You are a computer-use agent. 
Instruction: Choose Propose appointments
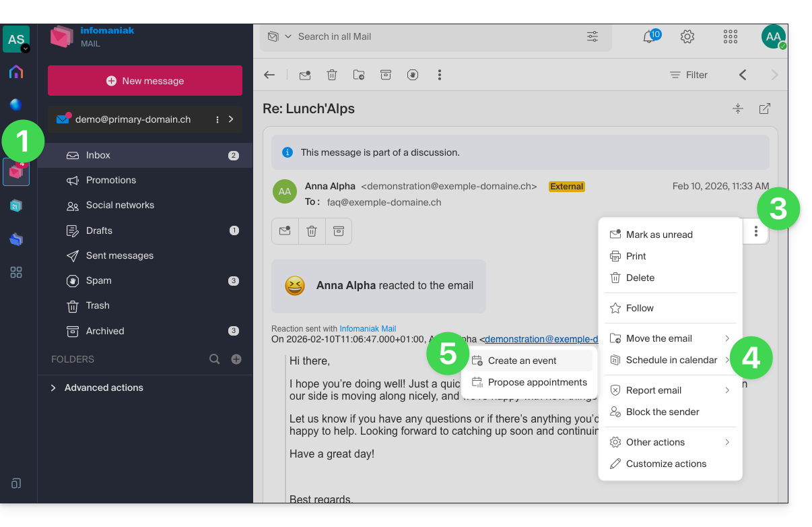(x=529, y=382)
